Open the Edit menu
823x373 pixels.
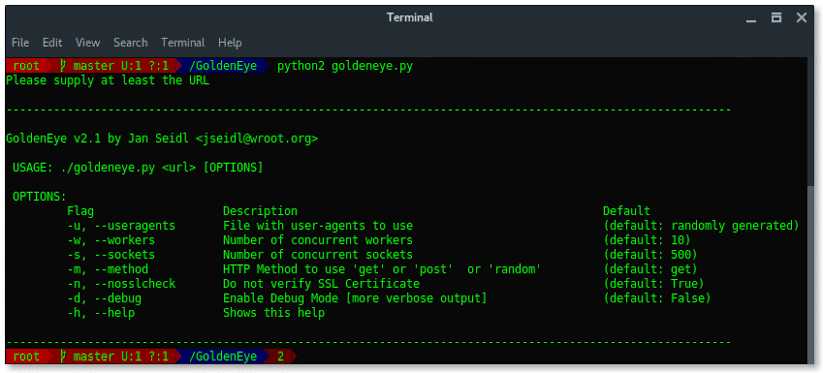pyautogui.click(x=52, y=42)
